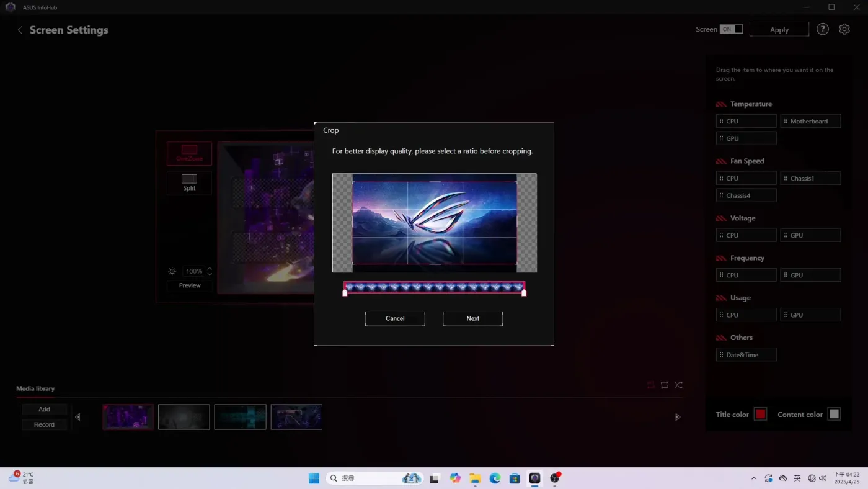Pick the Temperature Motherboard item
Screen dimensions: 868x489
810,121
